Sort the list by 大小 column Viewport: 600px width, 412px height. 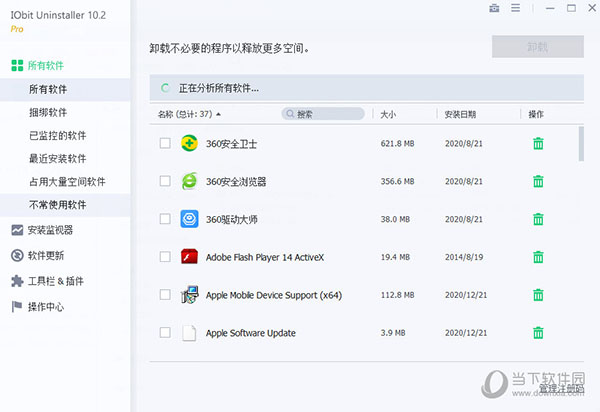tap(388, 114)
